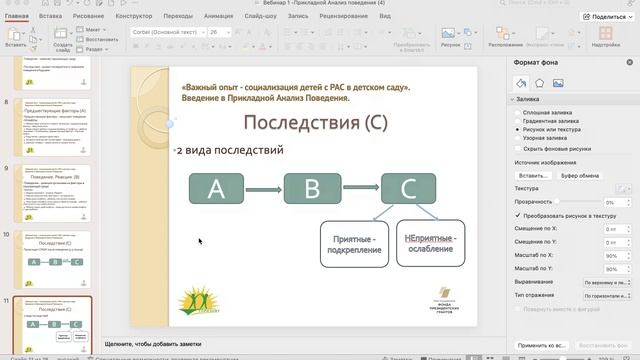640x360 pixels.
Task: Click the font color icon in the ribbon
Action: pyautogui.click(x=262, y=47)
